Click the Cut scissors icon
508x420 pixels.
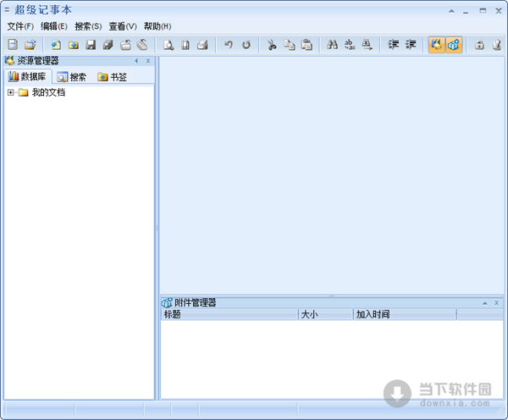click(272, 44)
